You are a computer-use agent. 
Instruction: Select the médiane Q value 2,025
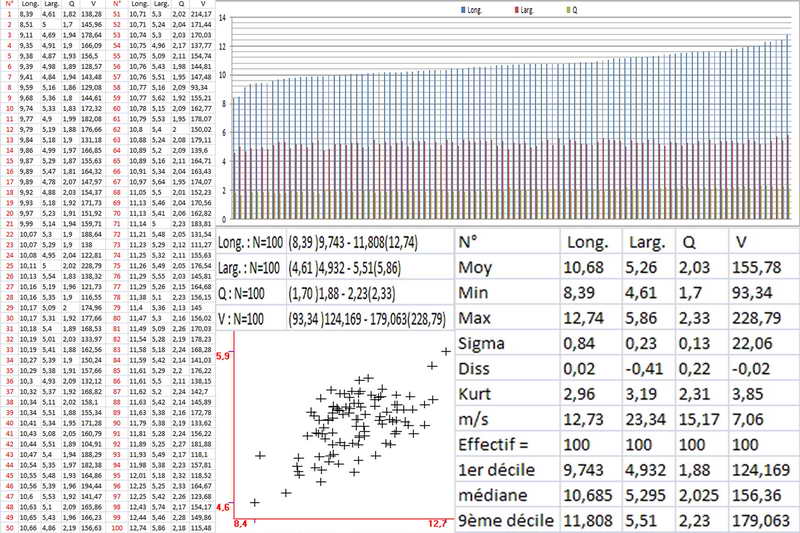point(699,495)
